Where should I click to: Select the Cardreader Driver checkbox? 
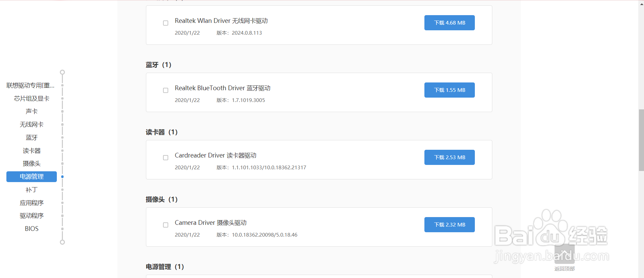165,158
